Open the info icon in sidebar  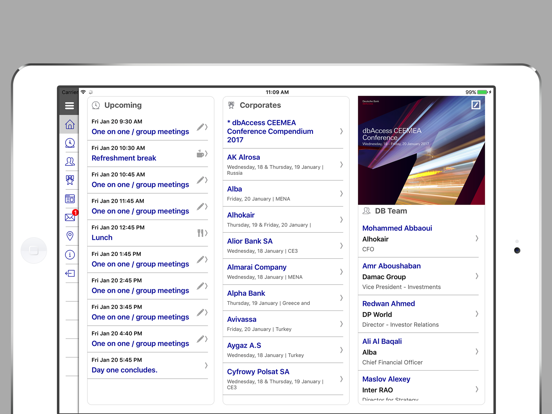[70, 255]
